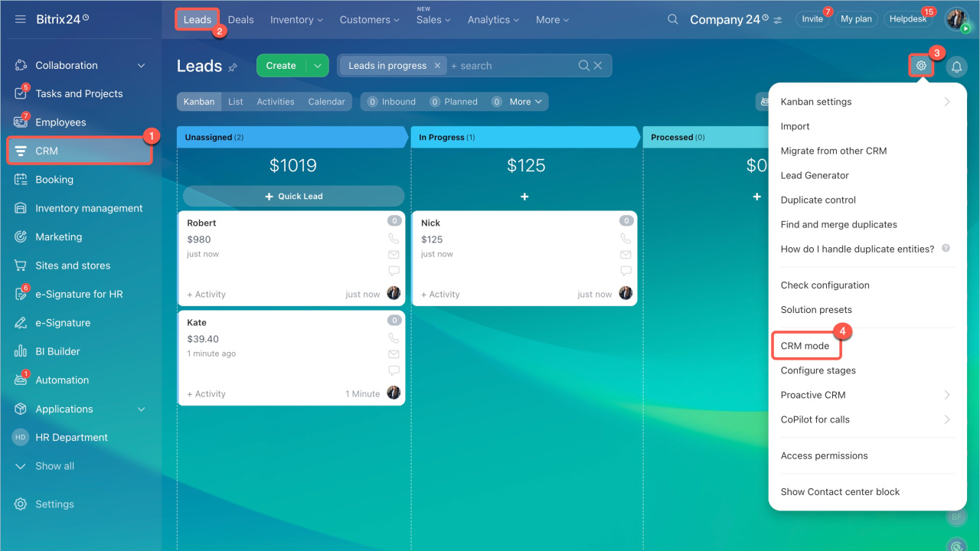Click the search magnifier in top bar
This screenshot has width=980, height=551.
click(x=672, y=19)
